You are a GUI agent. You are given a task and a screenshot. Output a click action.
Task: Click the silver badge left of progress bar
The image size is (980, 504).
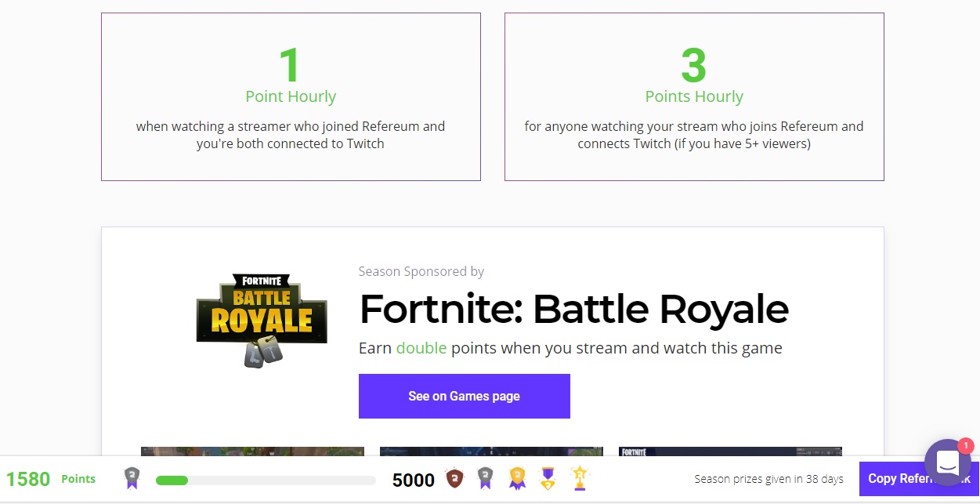point(132,478)
